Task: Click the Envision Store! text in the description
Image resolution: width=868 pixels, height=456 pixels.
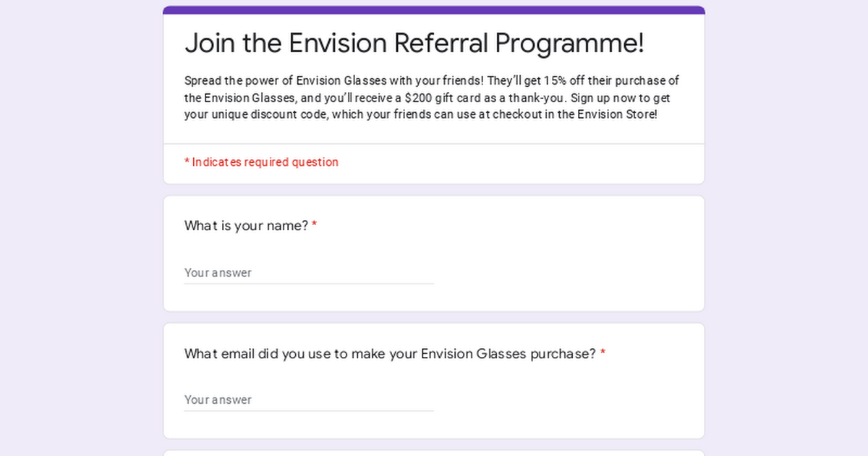Action: click(x=617, y=114)
